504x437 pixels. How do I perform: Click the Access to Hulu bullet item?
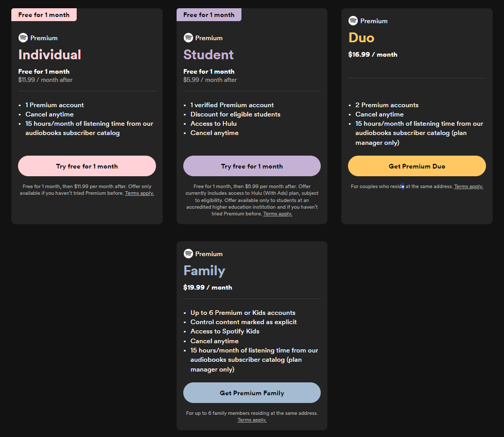214,124
